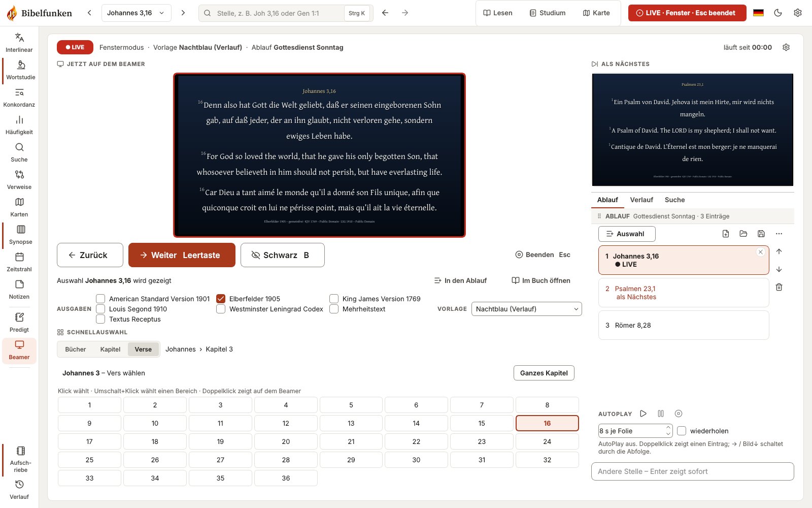This screenshot has width=812, height=508.
Task: Save the Ablauf with the disk icon
Action: tap(761, 234)
